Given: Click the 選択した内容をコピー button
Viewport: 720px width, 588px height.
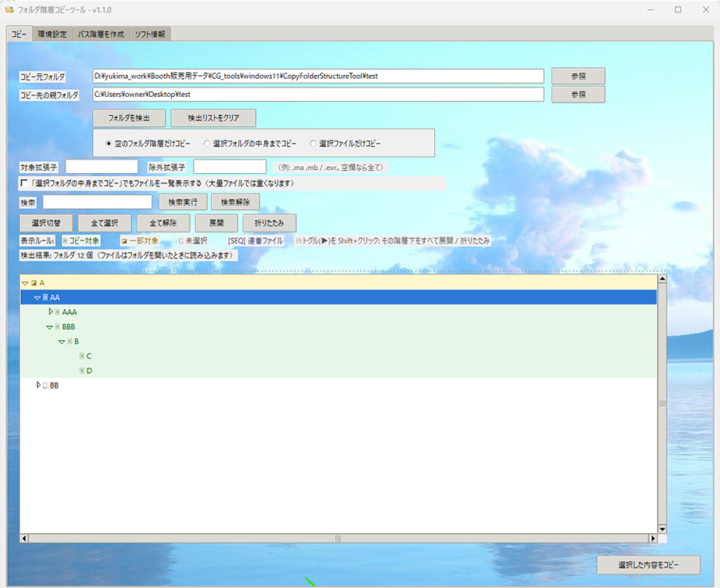Looking at the screenshot, I should [x=648, y=565].
